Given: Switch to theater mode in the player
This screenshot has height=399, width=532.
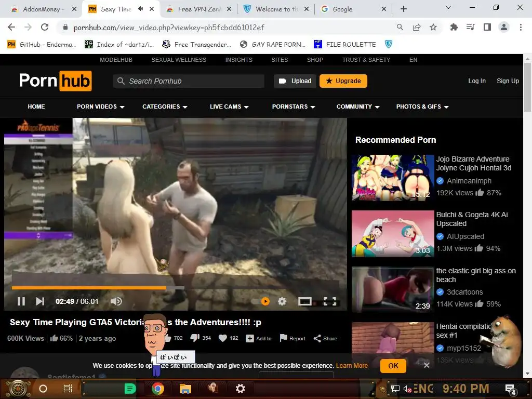Looking at the screenshot, I should click(304, 301).
